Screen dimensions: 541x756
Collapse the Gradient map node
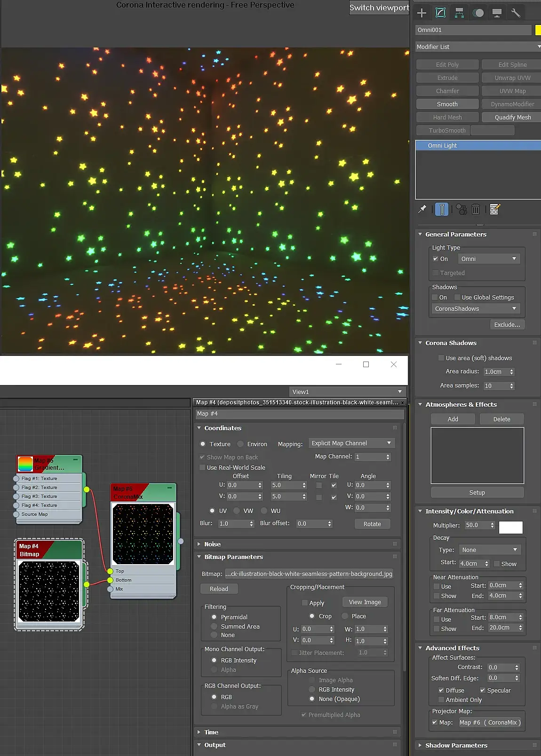[75, 459]
